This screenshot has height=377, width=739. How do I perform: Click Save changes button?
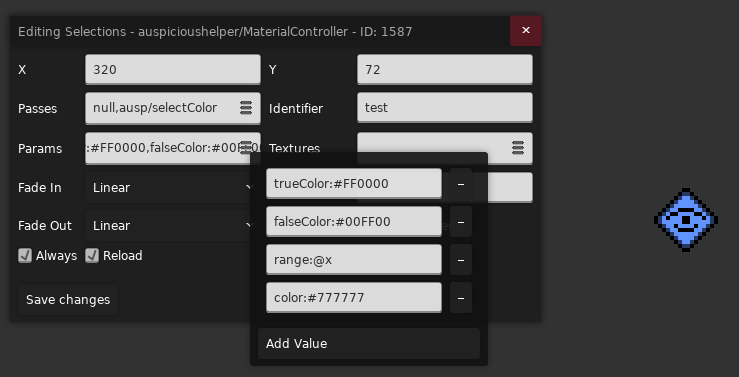pyautogui.click(x=68, y=300)
